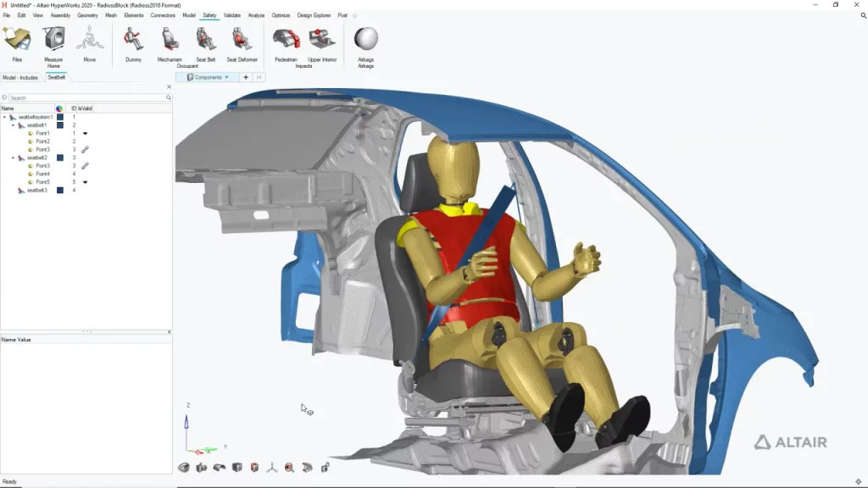Toggle the link connection icon beside Point3

[85, 149]
